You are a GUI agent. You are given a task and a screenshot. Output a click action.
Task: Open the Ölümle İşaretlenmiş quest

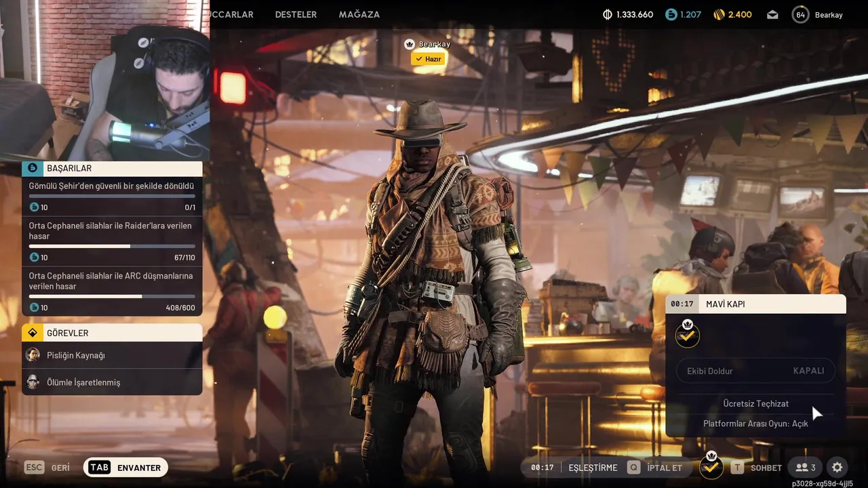tap(112, 382)
